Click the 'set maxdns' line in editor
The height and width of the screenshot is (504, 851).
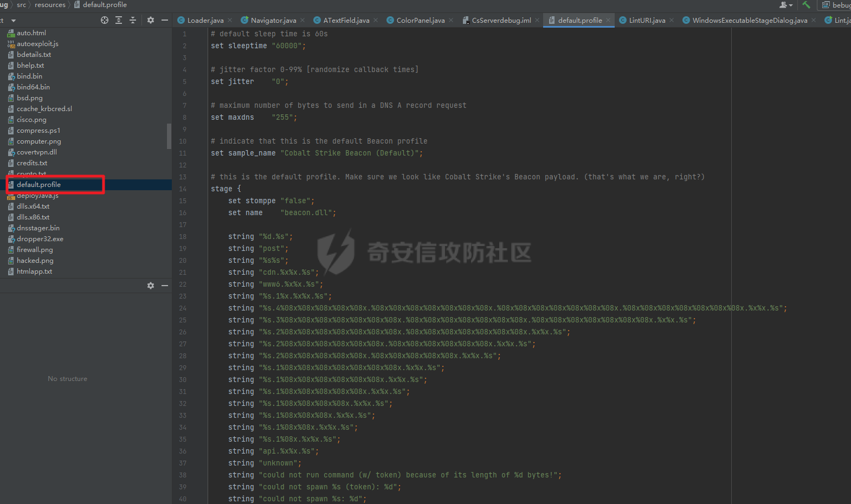coord(254,118)
